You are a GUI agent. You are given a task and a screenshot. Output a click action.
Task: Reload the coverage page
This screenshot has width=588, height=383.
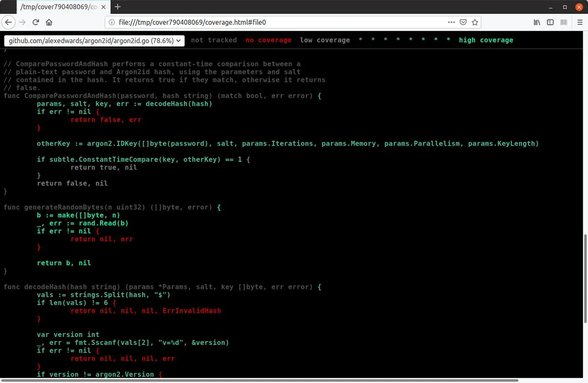coord(36,22)
